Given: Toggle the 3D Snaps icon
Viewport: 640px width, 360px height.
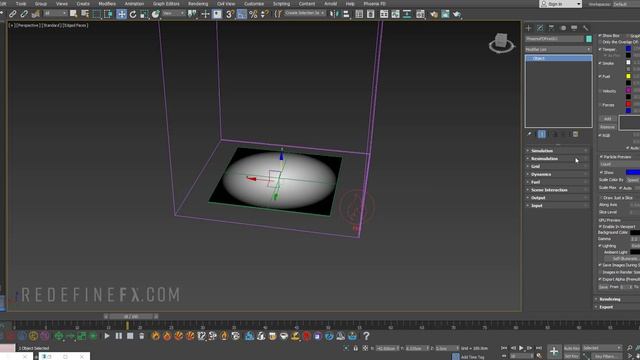Looking at the screenshot, I should [x=230, y=14].
